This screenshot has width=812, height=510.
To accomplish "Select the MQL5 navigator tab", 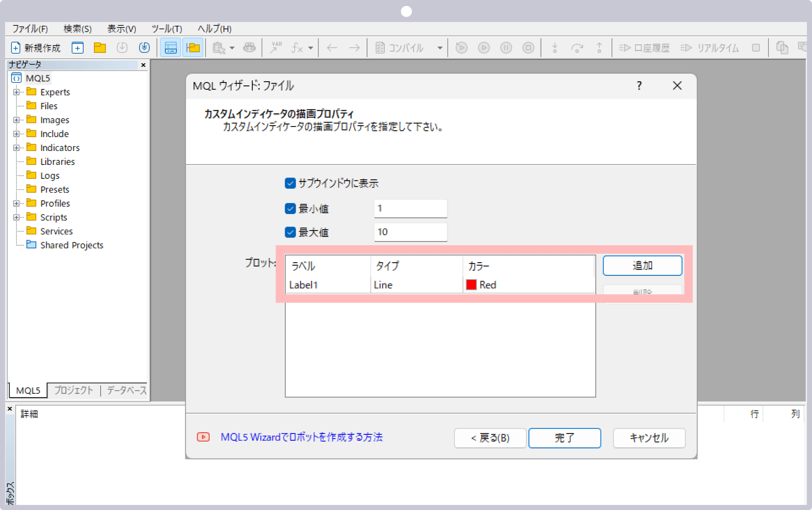I will (28, 390).
